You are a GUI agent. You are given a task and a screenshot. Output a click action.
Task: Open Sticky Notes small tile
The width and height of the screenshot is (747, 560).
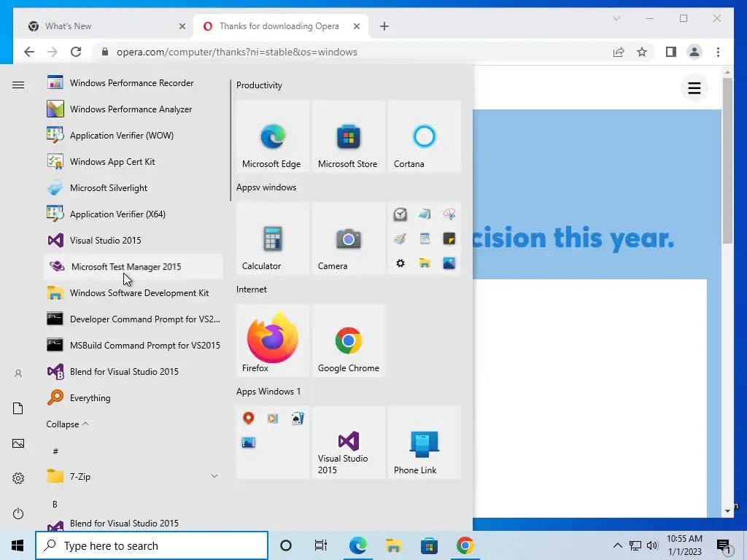[x=449, y=238]
